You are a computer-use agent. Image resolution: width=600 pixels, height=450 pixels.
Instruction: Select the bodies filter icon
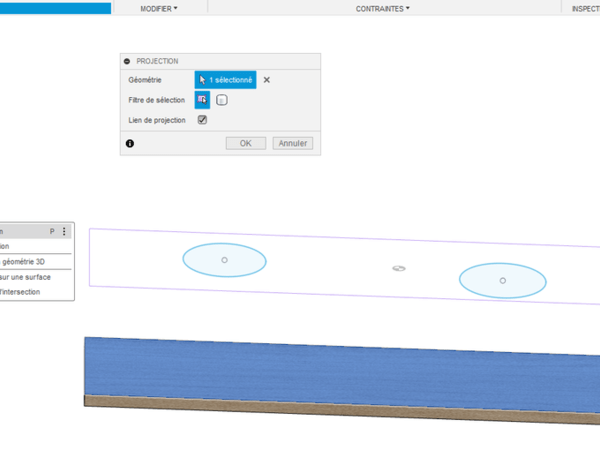[222, 99]
